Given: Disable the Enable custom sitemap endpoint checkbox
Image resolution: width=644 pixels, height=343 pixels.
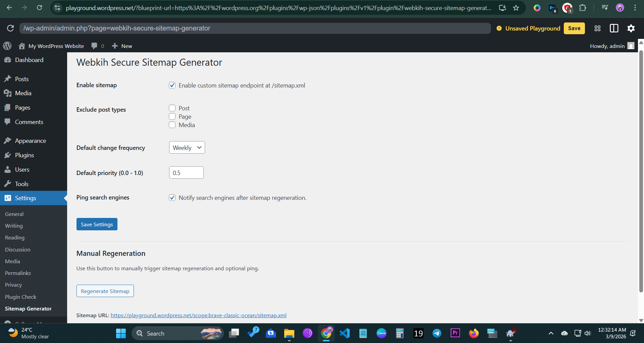Looking at the screenshot, I should pyautogui.click(x=172, y=85).
